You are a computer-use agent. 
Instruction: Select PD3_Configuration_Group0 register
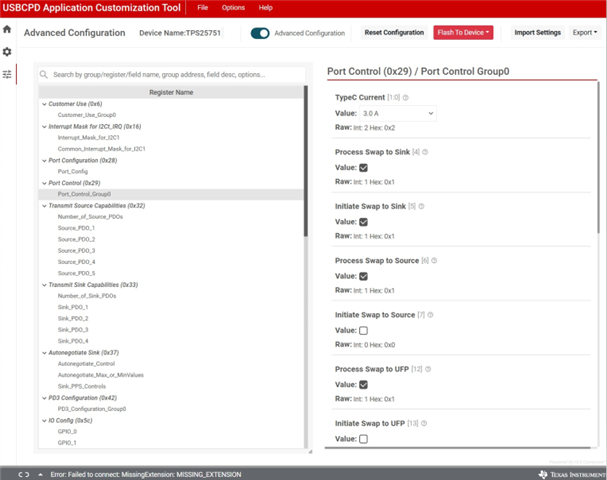pyautogui.click(x=92, y=409)
